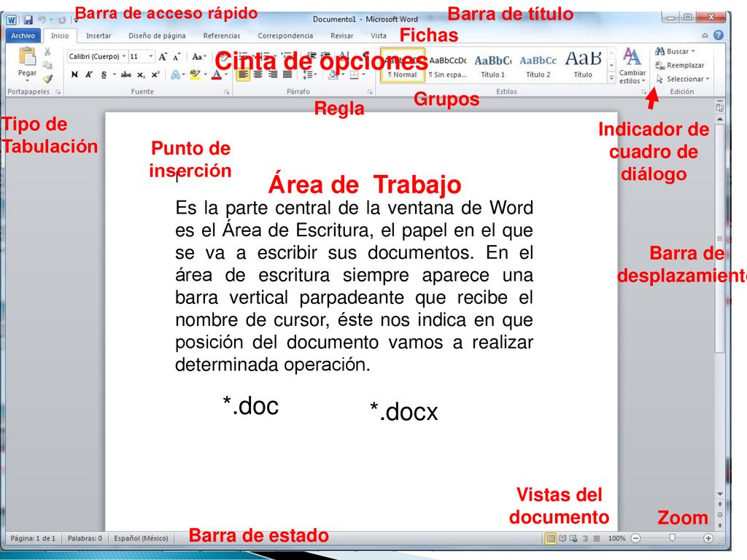Click the vertical scrollbar down arrow

[720, 494]
